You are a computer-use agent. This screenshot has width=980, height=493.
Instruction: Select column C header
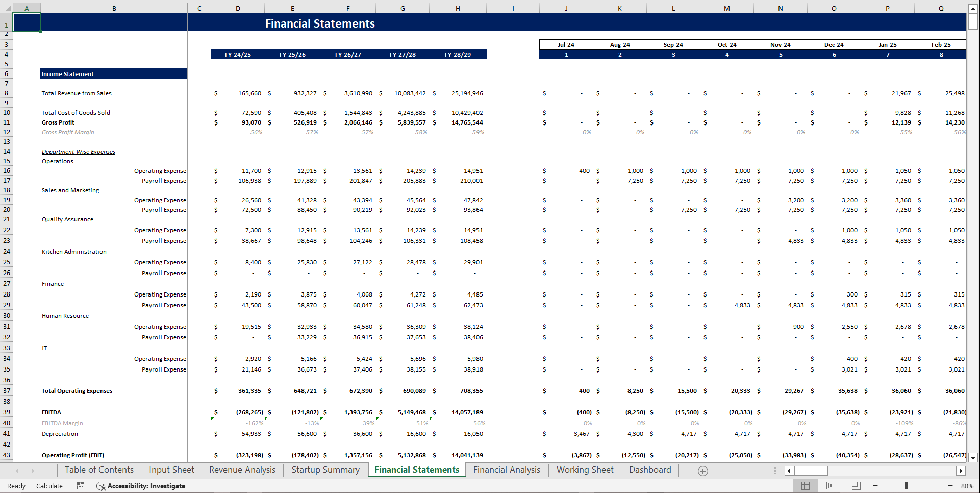click(x=199, y=8)
